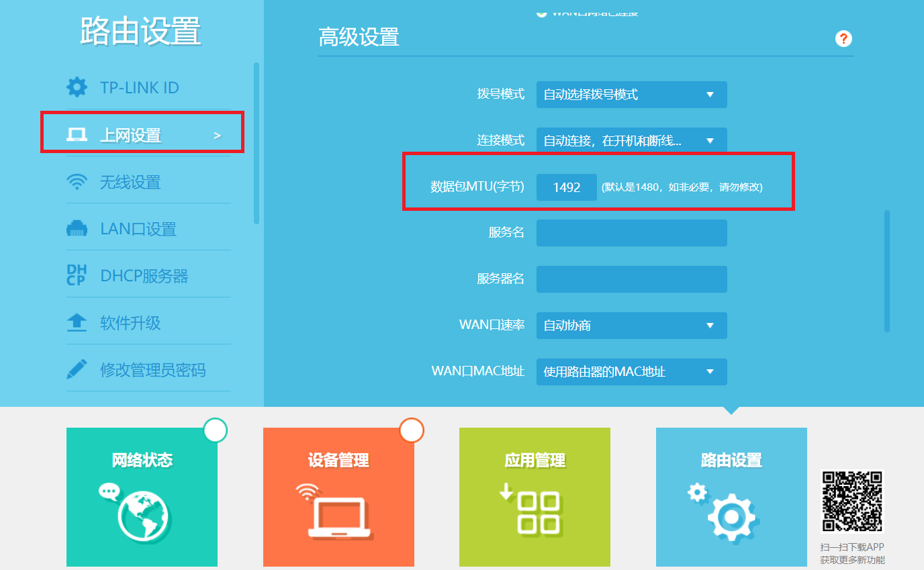Click the QR code for app download

click(851, 502)
